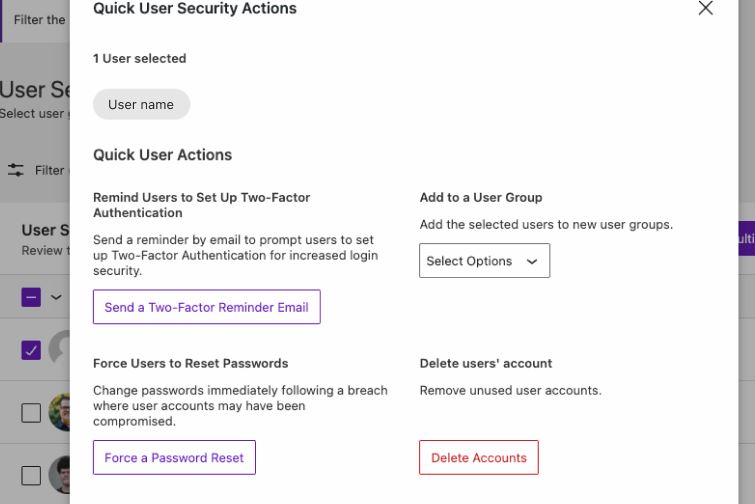Click the bottom-most user avatar
Screen dimensions: 755x504
[x=60, y=474]
